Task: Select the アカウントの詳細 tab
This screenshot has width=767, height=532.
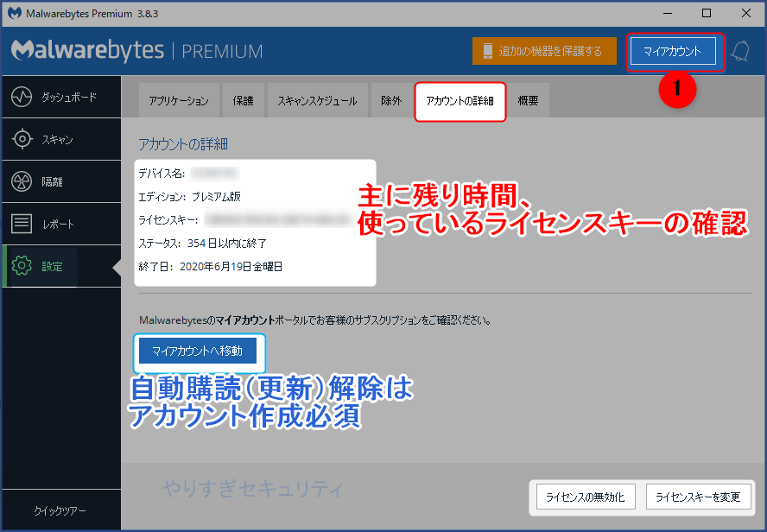Action: tap(460, 101)
